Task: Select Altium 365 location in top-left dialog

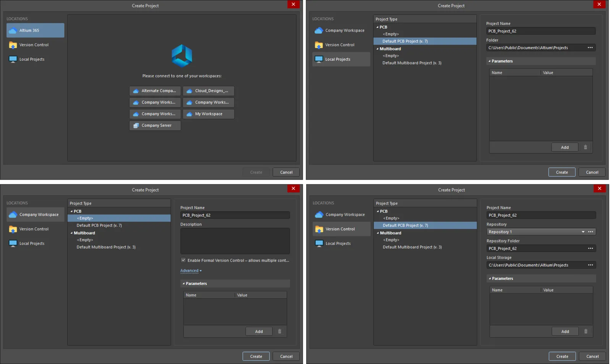Action: click(35, 30)
